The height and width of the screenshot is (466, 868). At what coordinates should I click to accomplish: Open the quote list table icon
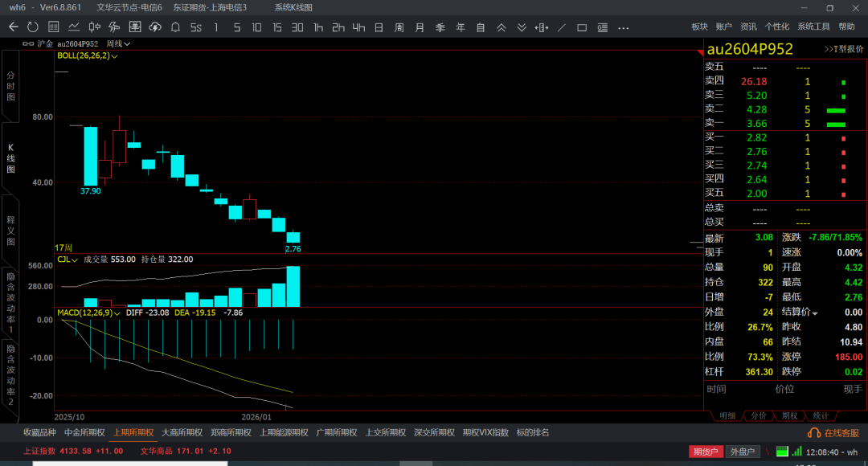pos(53,27)
